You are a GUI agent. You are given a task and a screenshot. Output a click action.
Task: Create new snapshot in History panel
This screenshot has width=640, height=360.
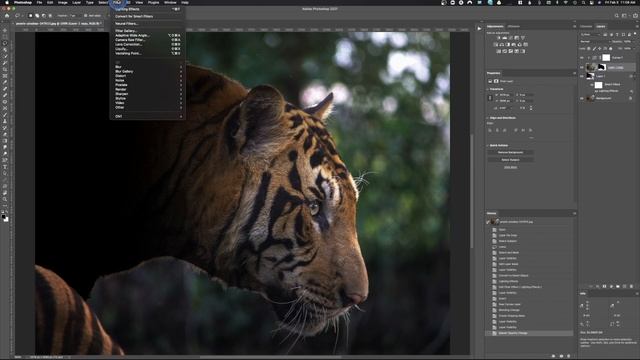pyautogui.click(x=561, y=356)
